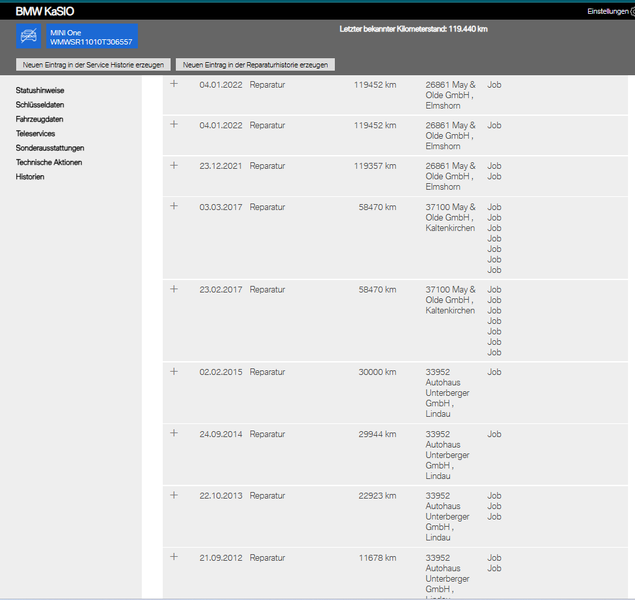Image resolution: width=635 pixels, height=600 pixels.
Task: Click the mileage 11678 km
Action: coord(377,558)
